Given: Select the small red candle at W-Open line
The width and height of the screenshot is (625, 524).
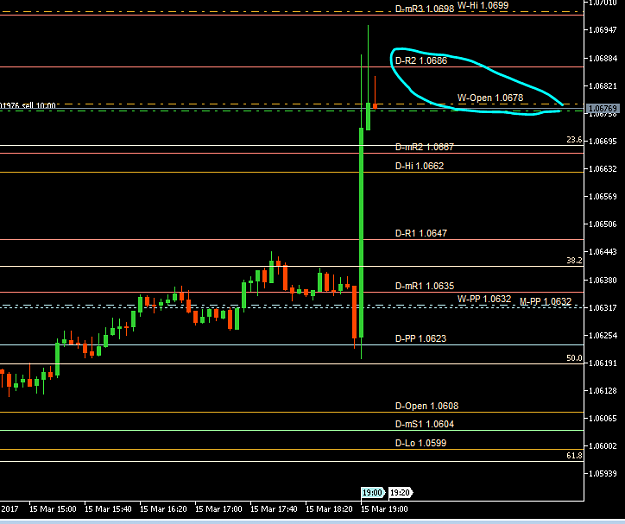Looking at the screenshot, I should point(375,106).
